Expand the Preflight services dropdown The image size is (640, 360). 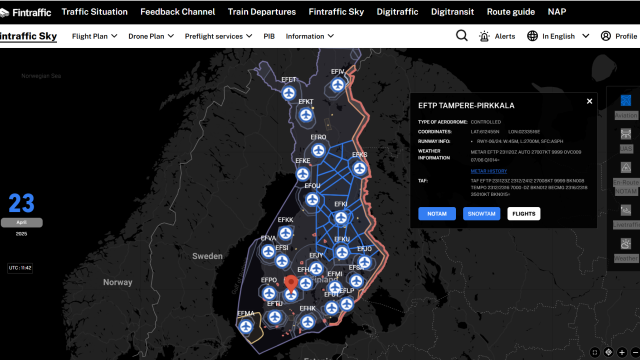[x=218, y=36]
